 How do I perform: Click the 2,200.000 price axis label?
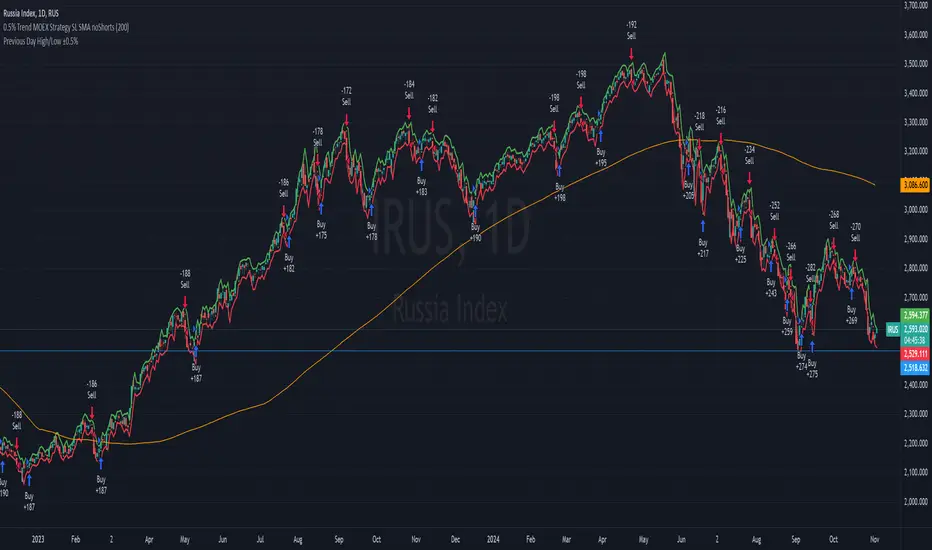click(916, 443)
